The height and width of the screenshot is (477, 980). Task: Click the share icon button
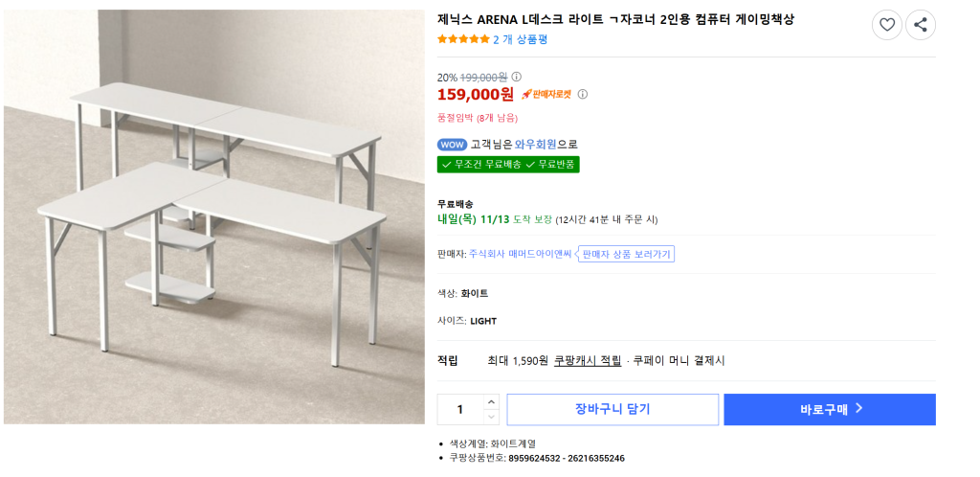coord(920,25)
